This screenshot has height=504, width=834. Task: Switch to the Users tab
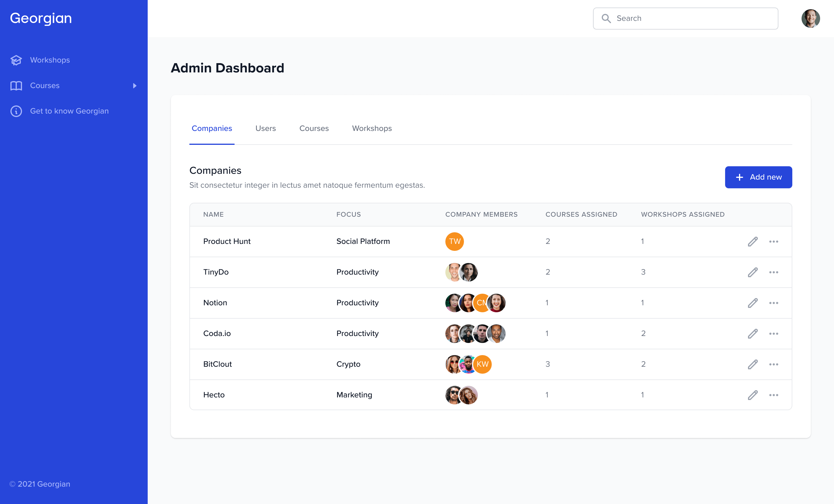pos(265,129)
